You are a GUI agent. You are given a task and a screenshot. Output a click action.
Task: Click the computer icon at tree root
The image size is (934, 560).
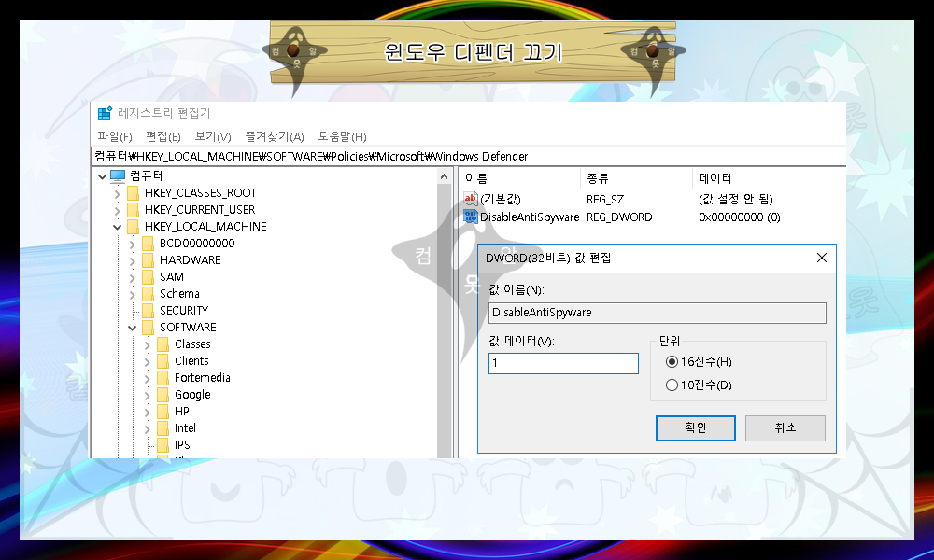pyautogui.click(x=118, y=176)
